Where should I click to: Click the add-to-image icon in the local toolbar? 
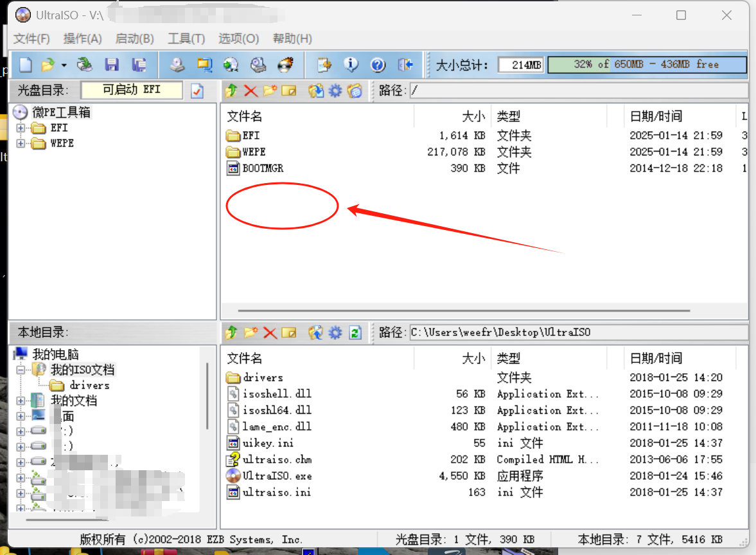(316, 333)
